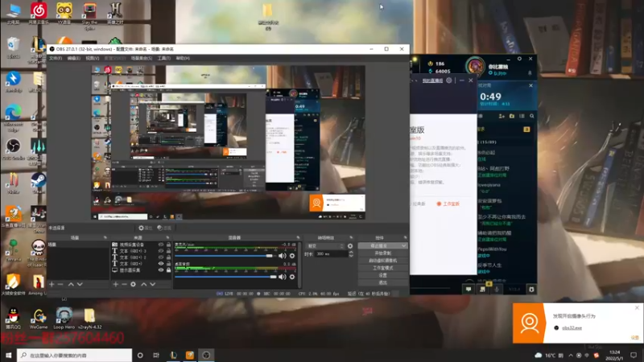The width and height of the screenshot is (644, 362).
Task: Toggle visibility of display capture source
Action: [161, 270]
